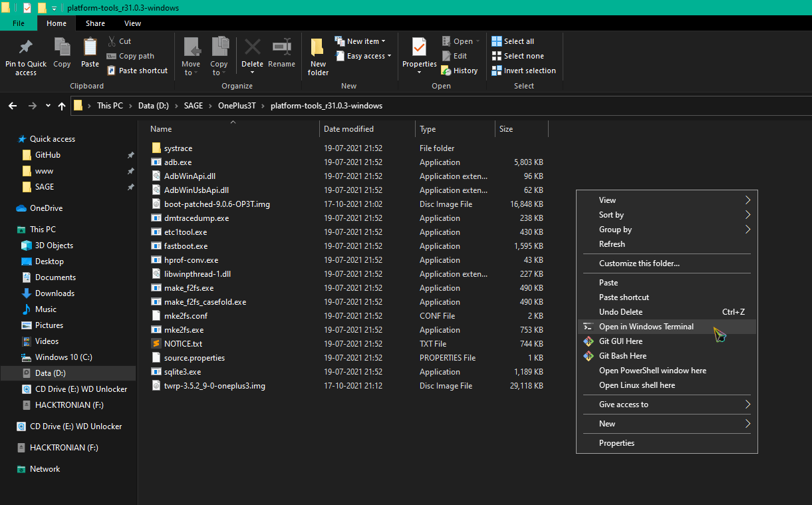Choose Customize this folder...
The width and height of the screenshot is (812, 505).
coord(667,263)
